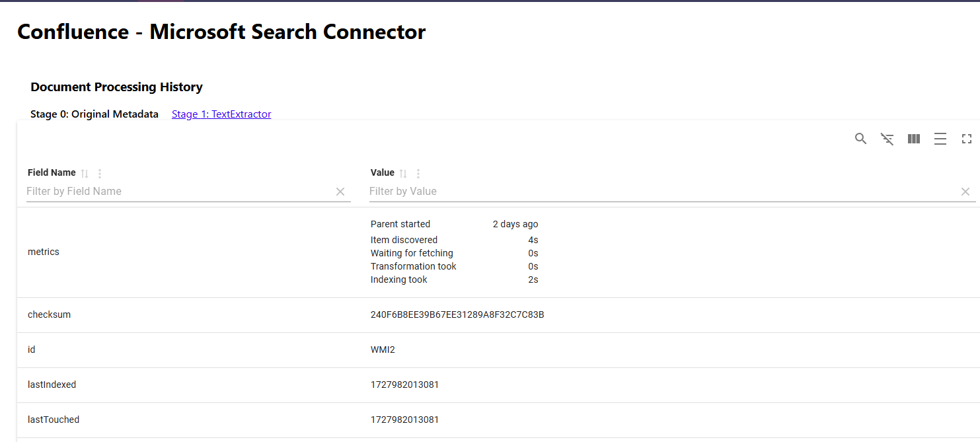Select the id field name cell
Image resolution: width=980 pixels, height=442 pixels.
[x=32, y=350]
